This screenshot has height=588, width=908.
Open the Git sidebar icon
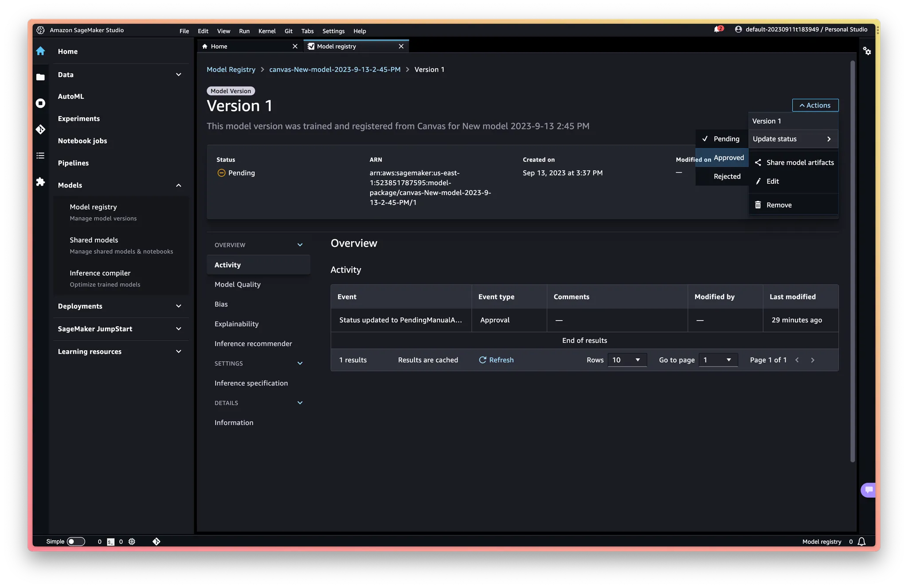40,129
